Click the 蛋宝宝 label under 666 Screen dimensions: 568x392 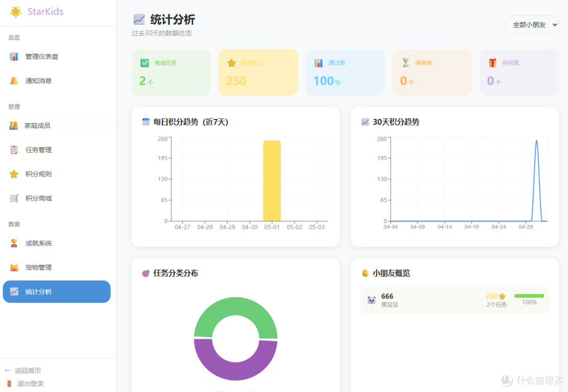389,305
